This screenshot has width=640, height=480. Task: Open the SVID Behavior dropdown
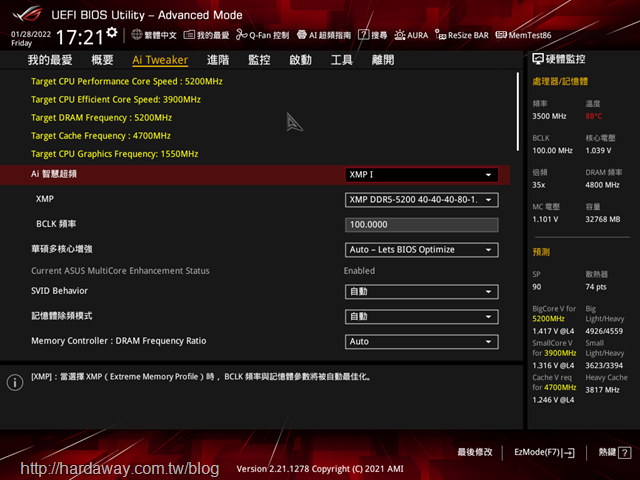click(422, 291)
